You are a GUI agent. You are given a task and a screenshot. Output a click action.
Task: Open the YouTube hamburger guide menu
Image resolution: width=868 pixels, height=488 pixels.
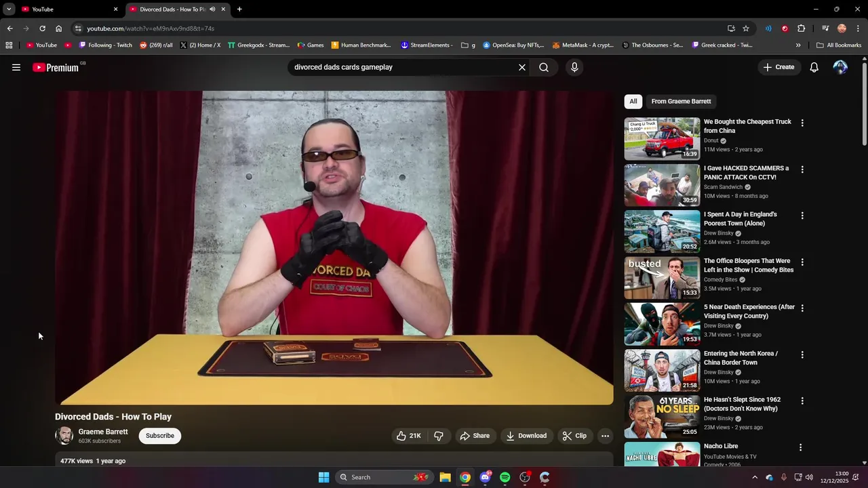pos(16,67)
